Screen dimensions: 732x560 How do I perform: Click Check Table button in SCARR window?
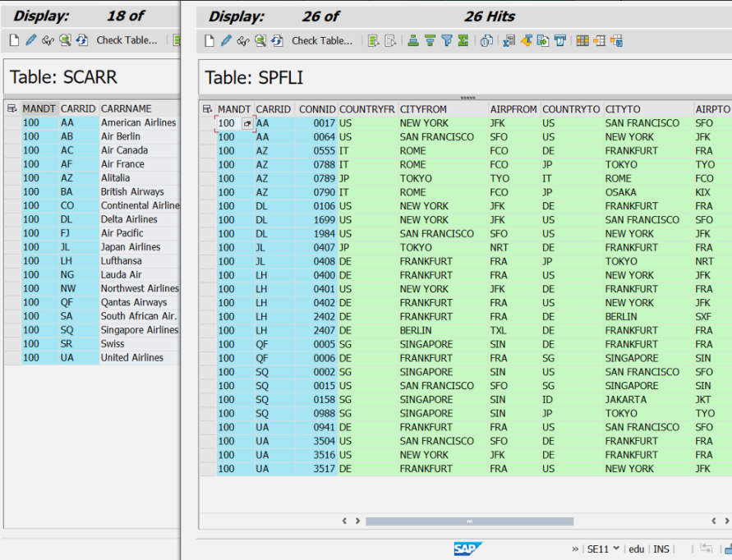(127, 40)
